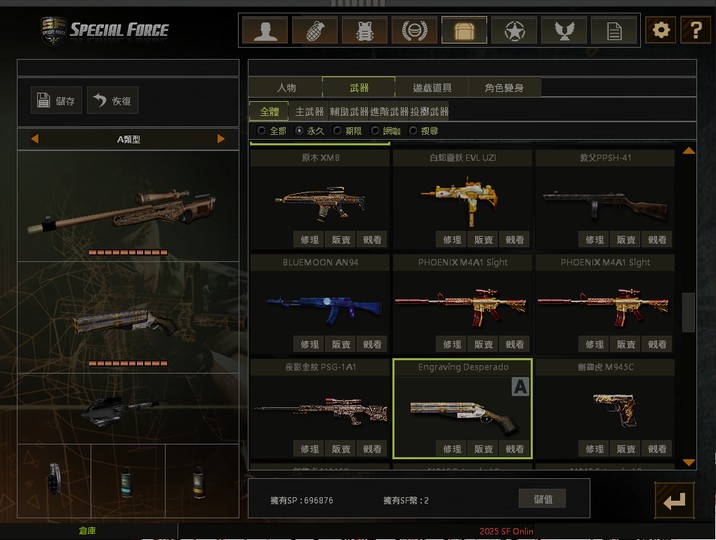Screen dimensions: 716x540
Task: Click the winged eagle emblem icon
Action: [x=563, y=30]
